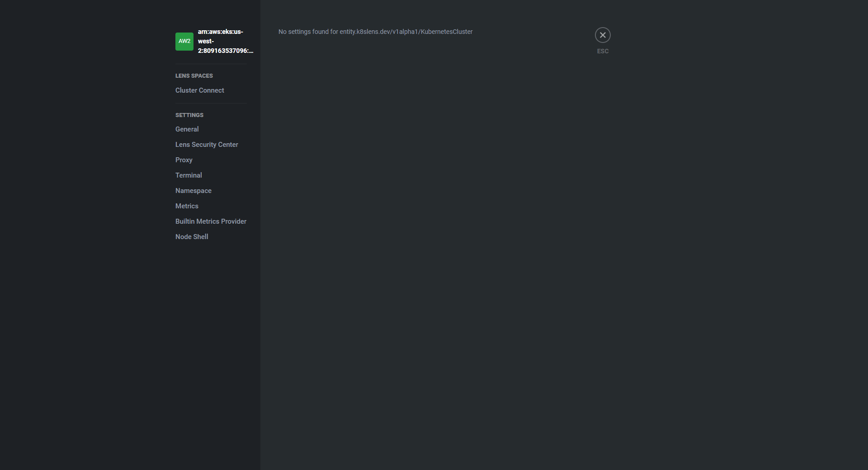Screen dimensions: 868x470
Task: Click the cluster ARN name next to avatar
Action: 225,41
